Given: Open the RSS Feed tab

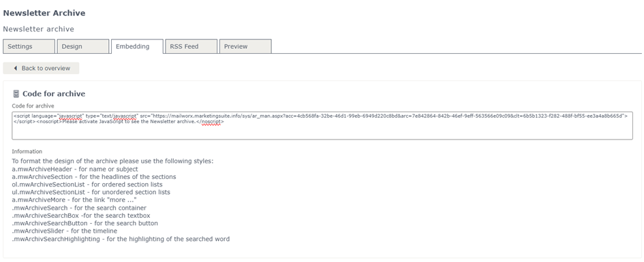Looking at the screenshot, I should (x=191, y=46).
